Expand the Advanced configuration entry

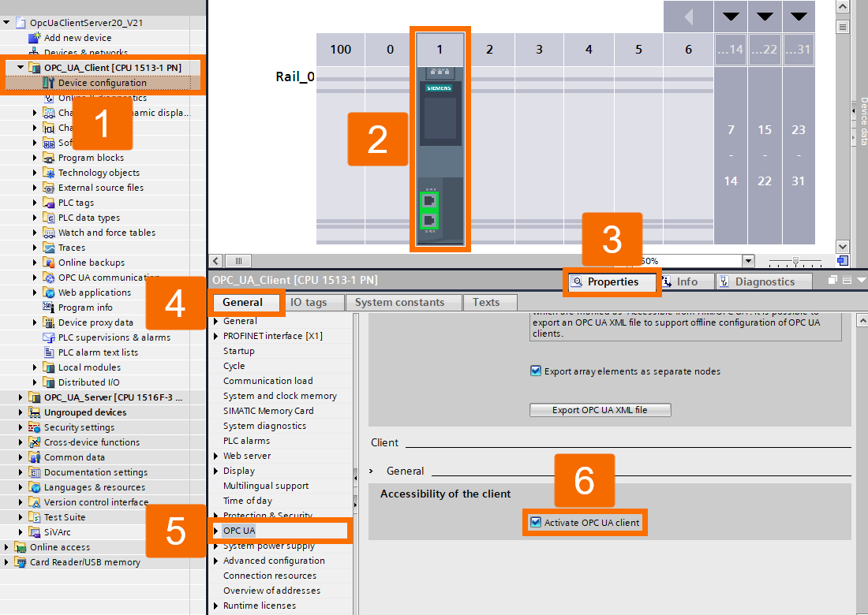tap(216, 561)
